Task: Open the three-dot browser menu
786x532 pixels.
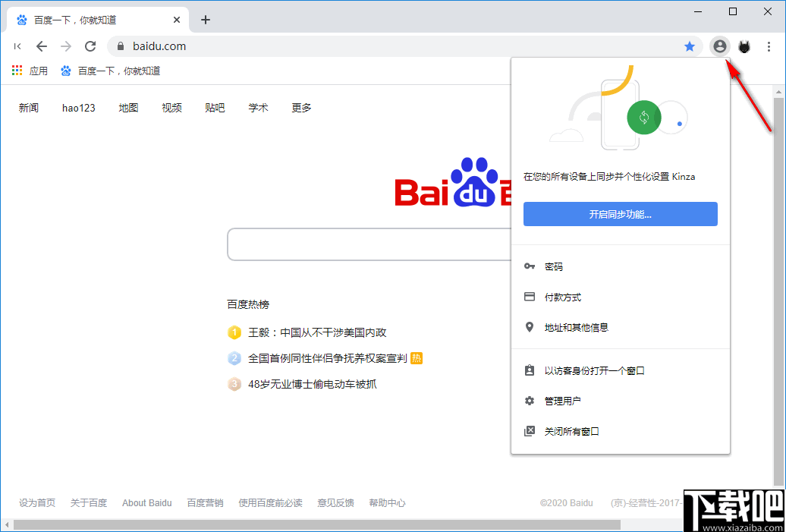Action: tap(769, 46)
